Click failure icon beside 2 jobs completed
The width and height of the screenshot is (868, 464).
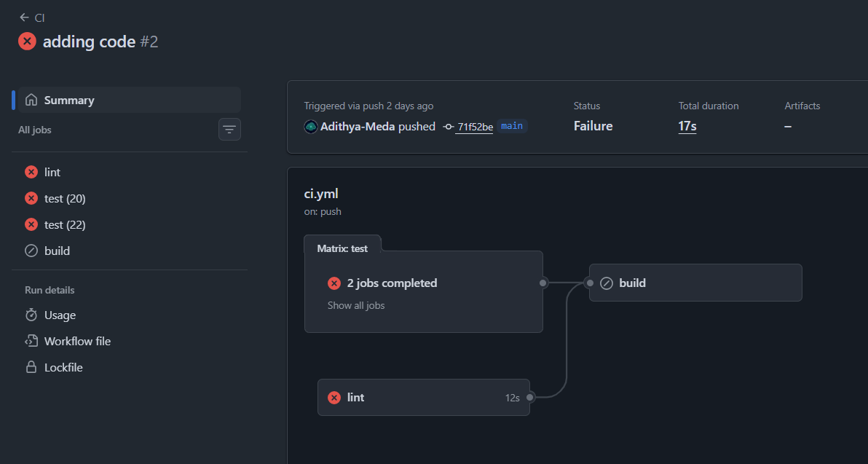click(334, 283)
